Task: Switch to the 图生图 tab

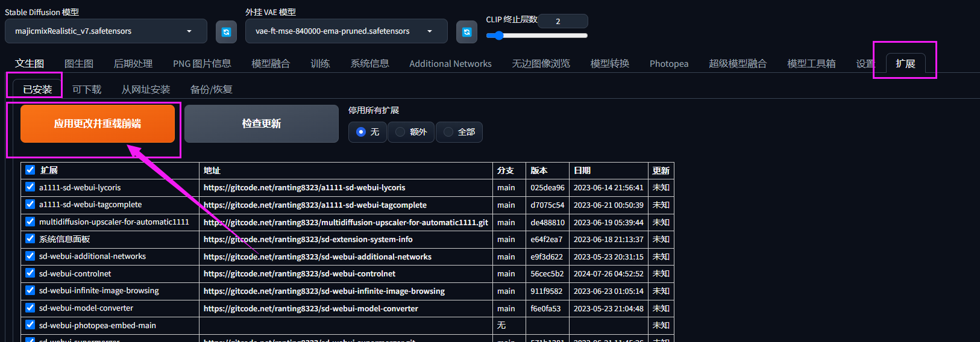Action: (79, 64)
